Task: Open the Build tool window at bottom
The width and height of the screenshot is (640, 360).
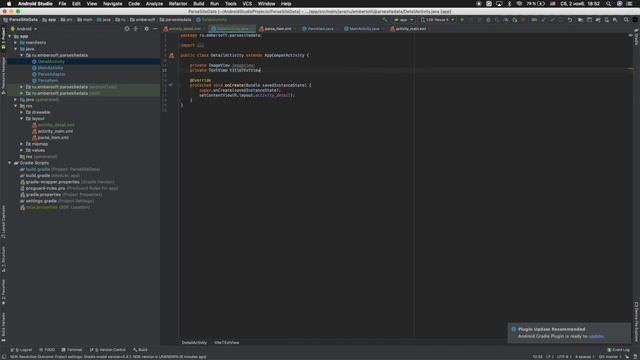Action: point(140,350)
